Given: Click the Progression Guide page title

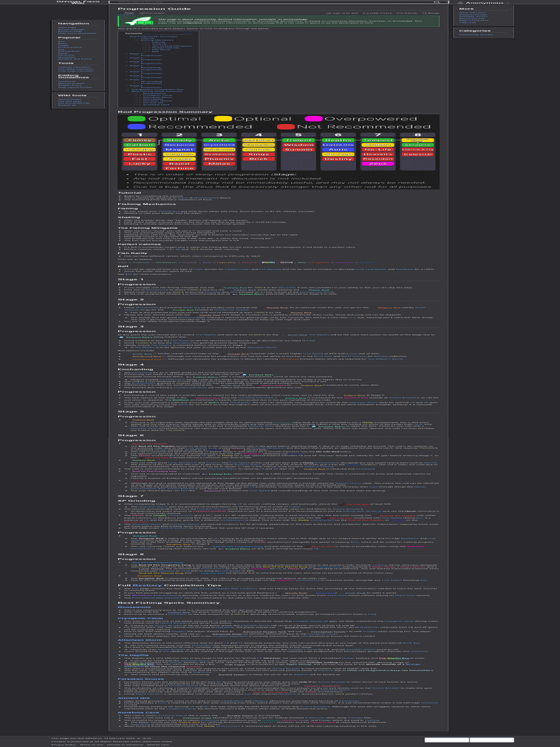Looking at the screenshot, I should [155, 9].
